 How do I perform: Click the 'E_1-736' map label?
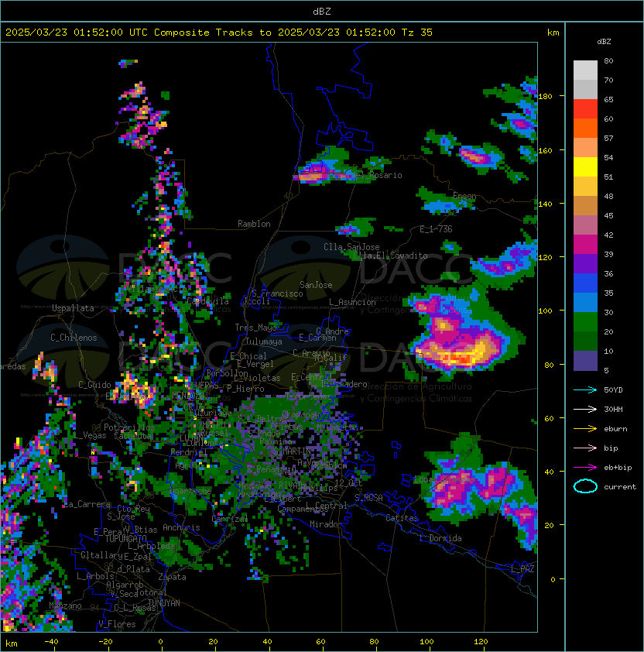436,229
